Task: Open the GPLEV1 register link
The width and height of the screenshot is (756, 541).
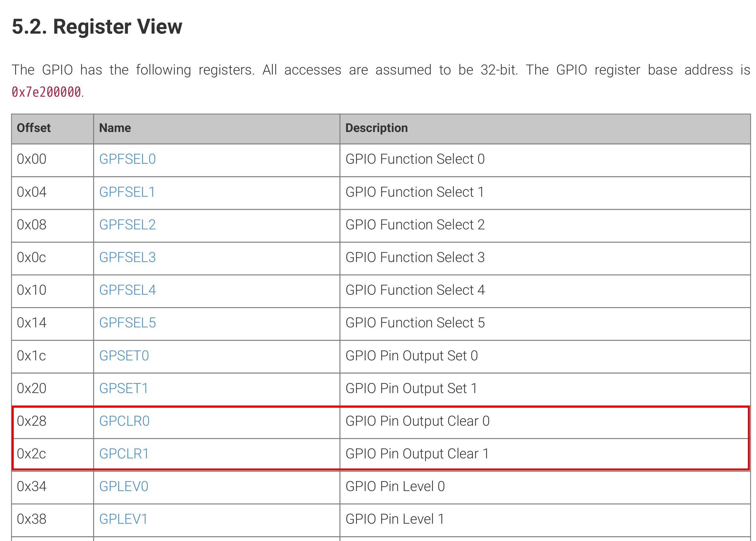Action: (x=123, y=519)
